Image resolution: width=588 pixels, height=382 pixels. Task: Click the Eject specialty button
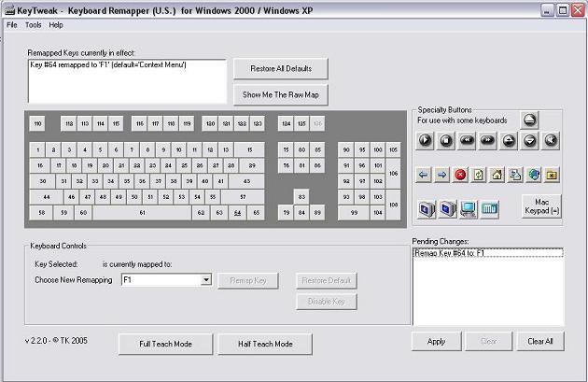[x=529, y=120]
